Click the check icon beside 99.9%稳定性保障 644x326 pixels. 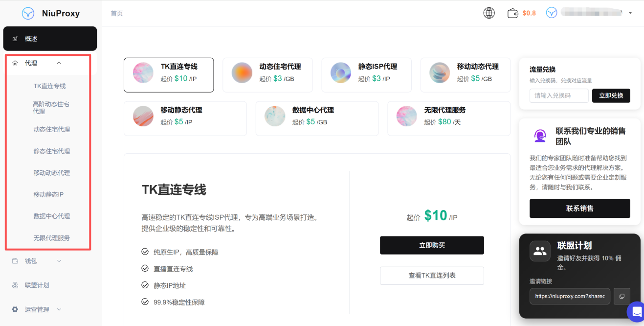click(x=145, y=302)
